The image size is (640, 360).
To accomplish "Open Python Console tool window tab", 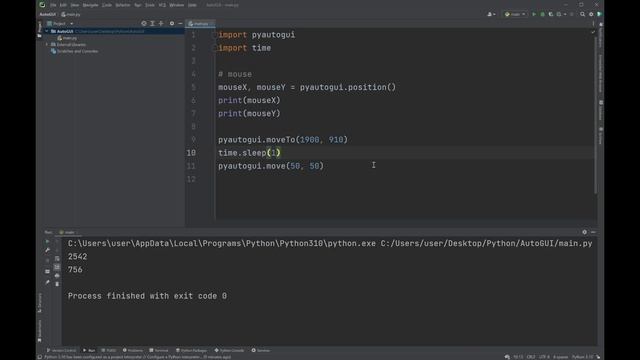I will (x=229, y=350).
